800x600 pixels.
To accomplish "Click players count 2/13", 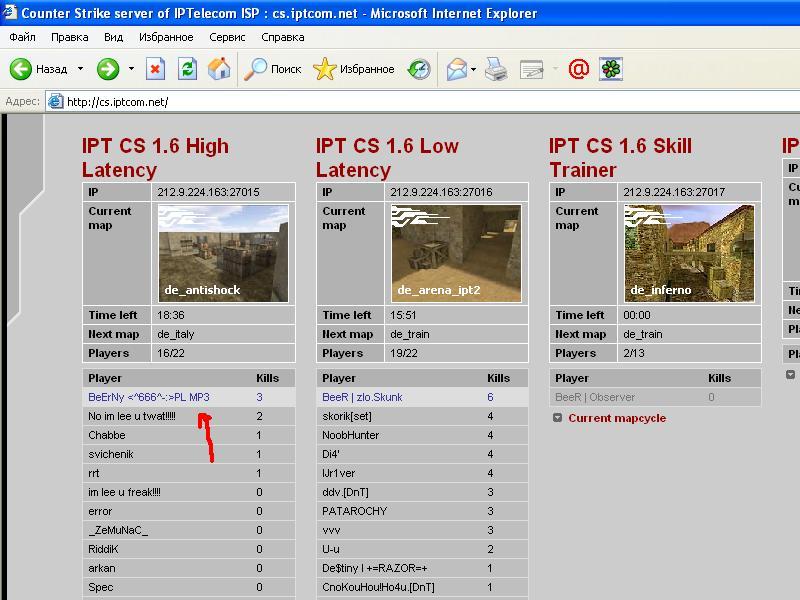I will coord(634,353).
